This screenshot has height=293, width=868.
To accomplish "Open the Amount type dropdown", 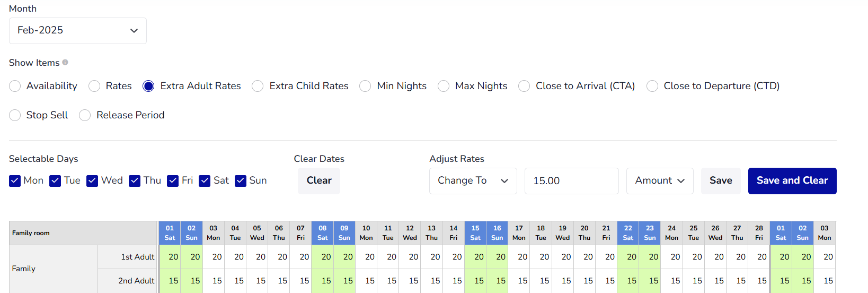I will (x=660, y=181).
